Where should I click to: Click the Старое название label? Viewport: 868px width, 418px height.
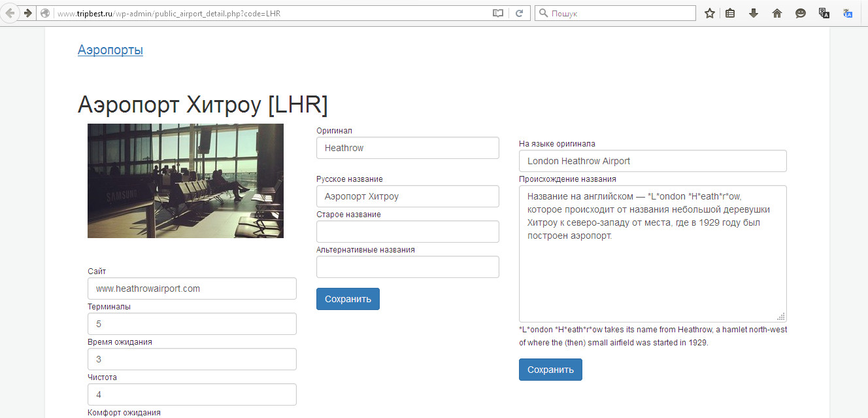click(348, 215)
